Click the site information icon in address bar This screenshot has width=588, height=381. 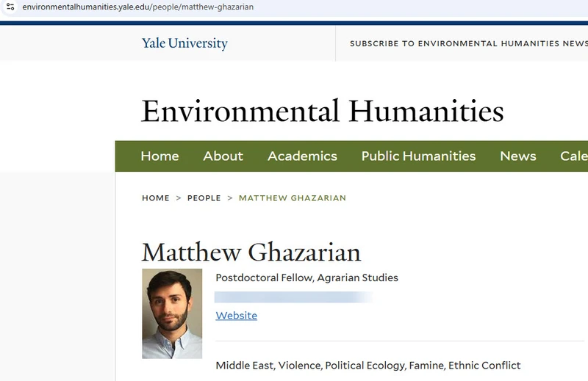click(10, 7)
